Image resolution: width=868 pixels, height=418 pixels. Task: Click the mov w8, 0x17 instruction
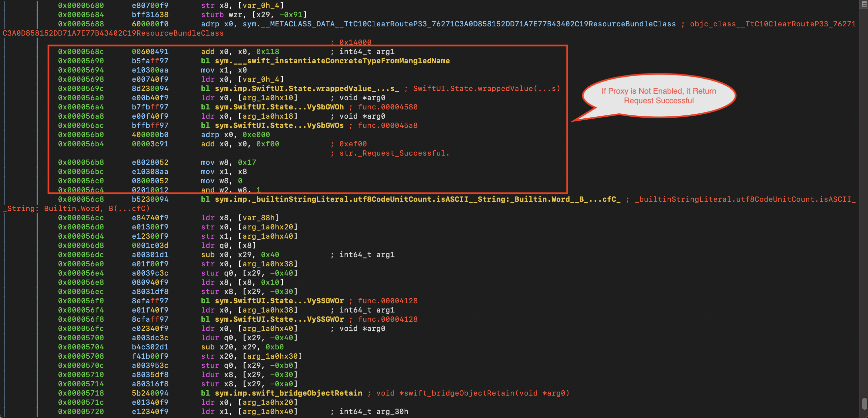(x=228, y=163)
